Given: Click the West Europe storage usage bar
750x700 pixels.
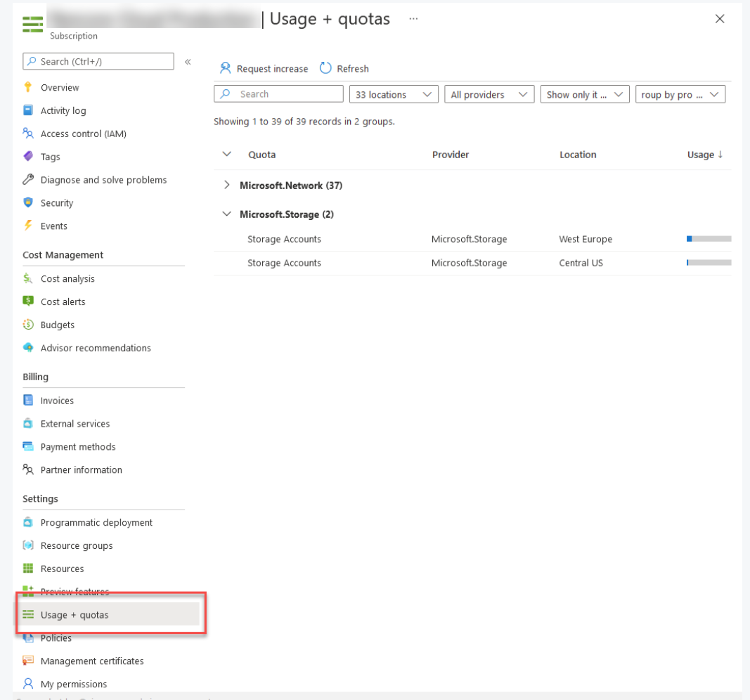Looking at the screenshot, I should [709, 238].
